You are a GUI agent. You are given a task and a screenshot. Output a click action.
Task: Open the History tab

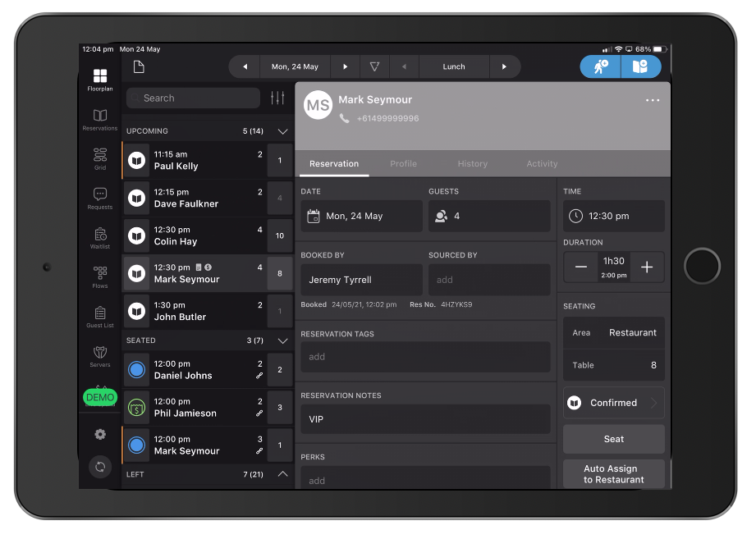[473, 163]
